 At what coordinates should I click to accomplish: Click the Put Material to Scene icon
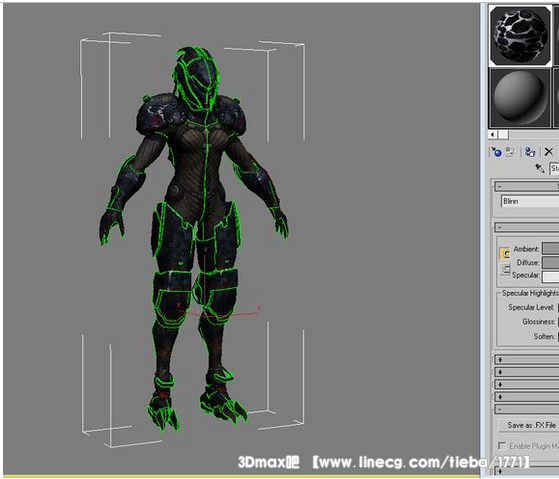[x=511, y=152]
